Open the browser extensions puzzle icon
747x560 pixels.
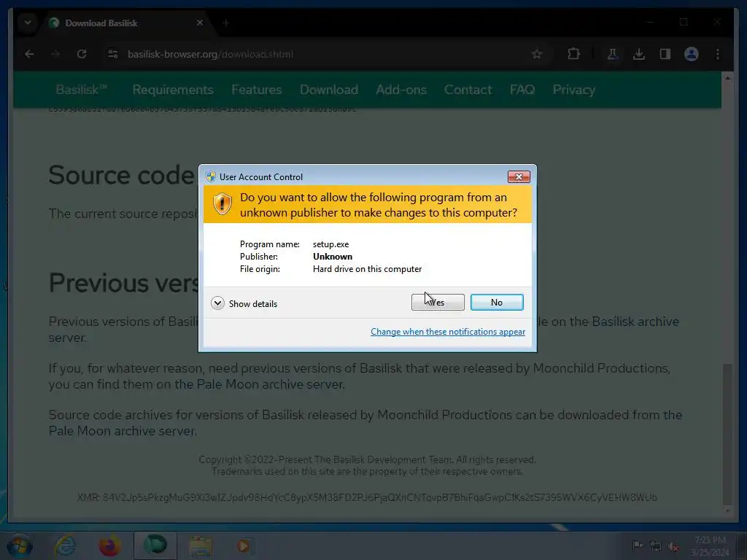(x=573, y=54)
